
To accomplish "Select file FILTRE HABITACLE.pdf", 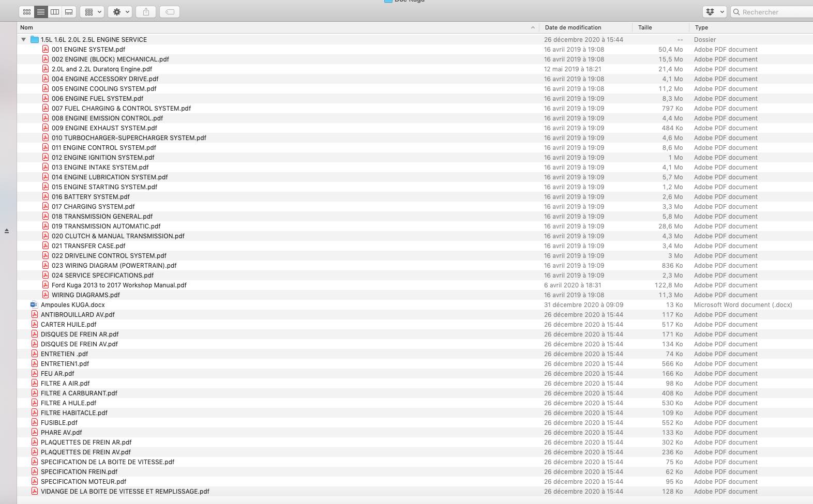I will (x=74, y=413).
